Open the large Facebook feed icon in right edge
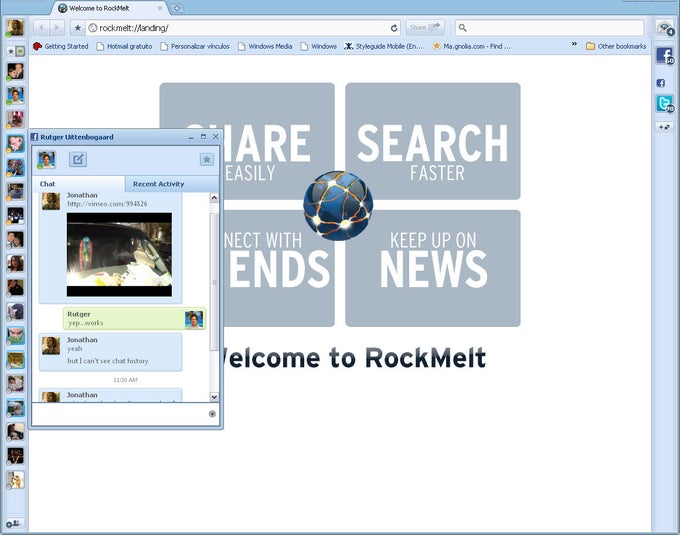The image size is (680, 535). click(x=665, y=56)
